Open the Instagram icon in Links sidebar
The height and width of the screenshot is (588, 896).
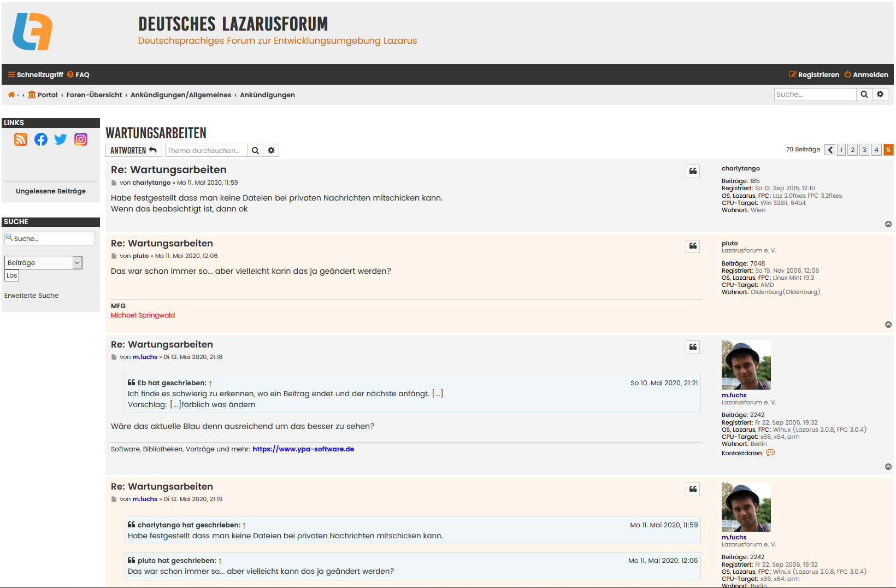[81, 139]
